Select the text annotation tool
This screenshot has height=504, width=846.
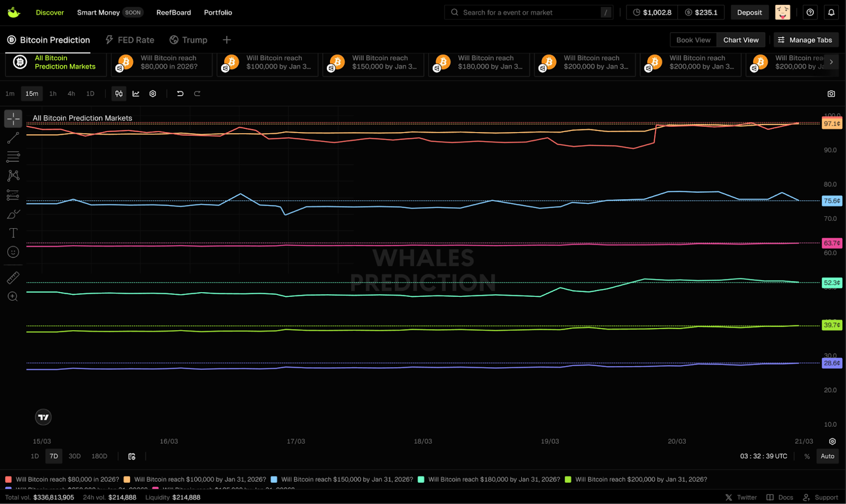pos(13,233)
